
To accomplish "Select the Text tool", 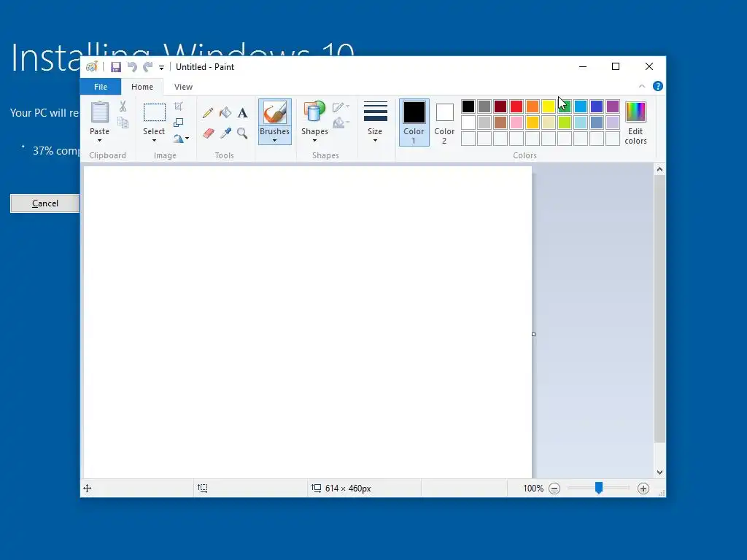I will point(242,113).
